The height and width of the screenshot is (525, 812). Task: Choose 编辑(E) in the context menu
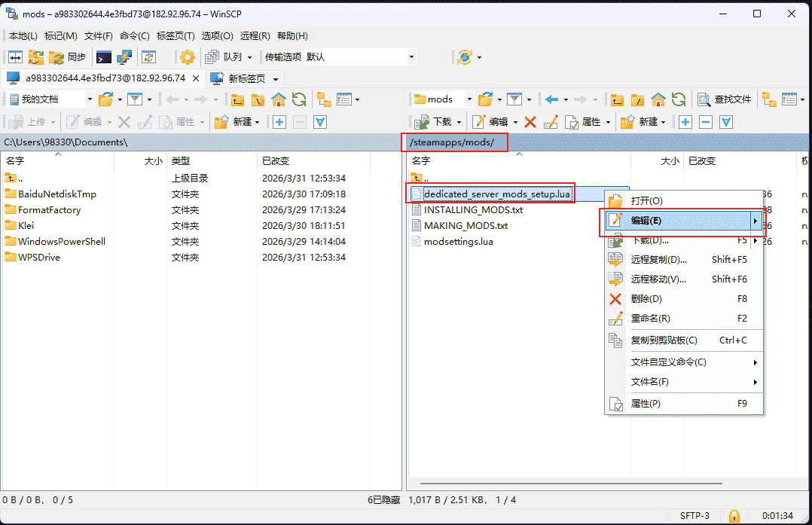(x=684, y=221)
